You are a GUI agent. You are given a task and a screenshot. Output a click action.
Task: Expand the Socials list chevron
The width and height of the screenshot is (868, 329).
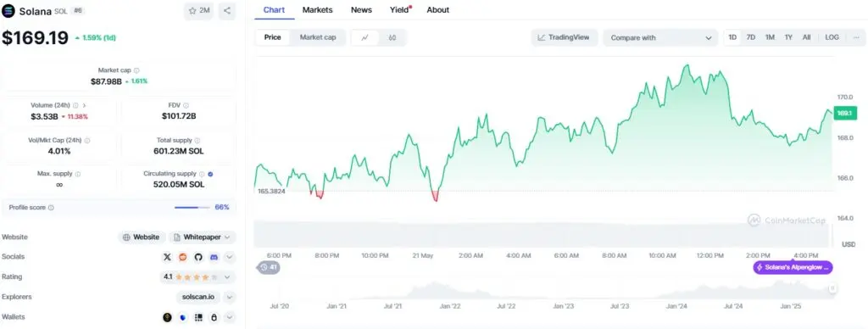coord(230,257)
